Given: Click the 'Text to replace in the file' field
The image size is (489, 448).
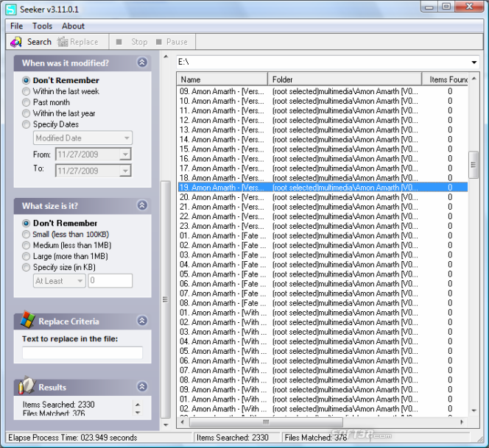Looking at the screenshot, I should (x=82, y=353).
